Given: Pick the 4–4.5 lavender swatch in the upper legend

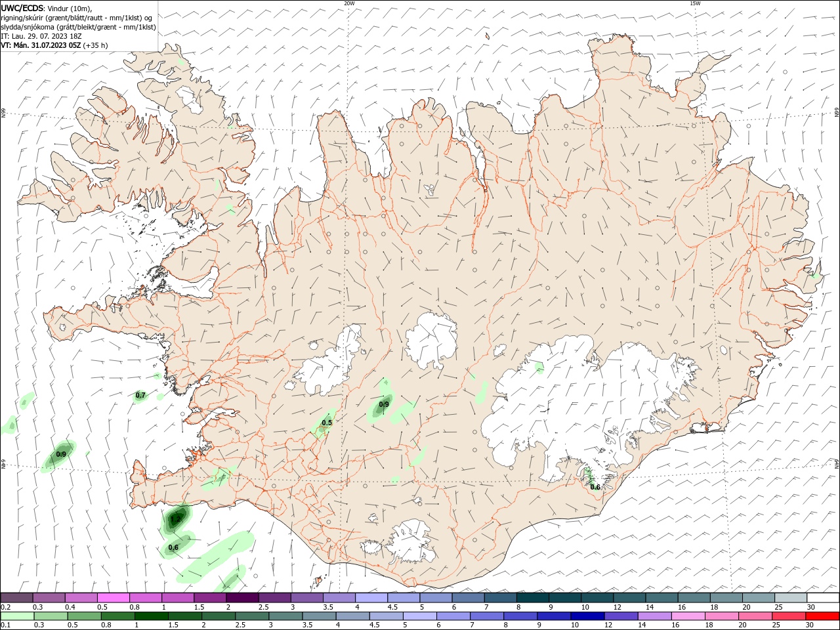Looking at the screenshot, I should click(372, 598).
